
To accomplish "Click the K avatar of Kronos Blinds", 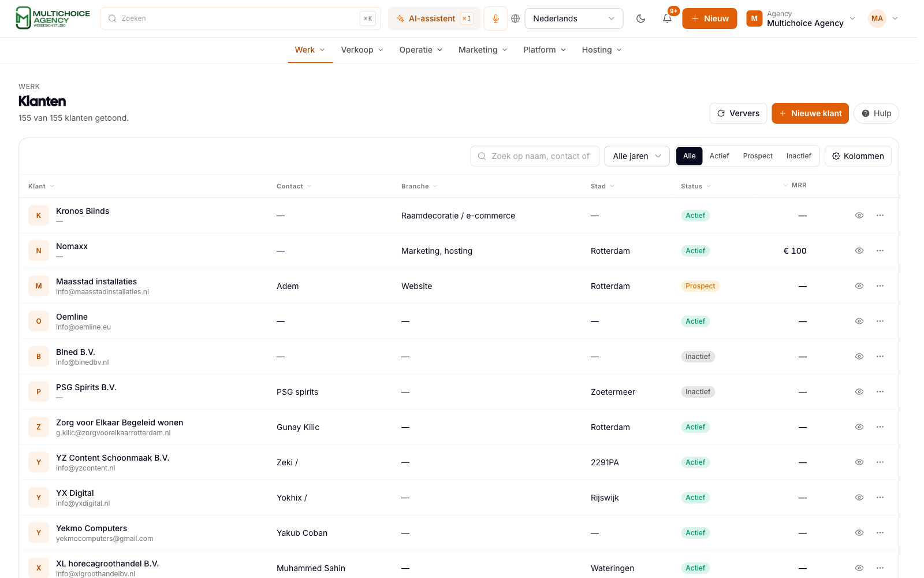I will 39,216.
